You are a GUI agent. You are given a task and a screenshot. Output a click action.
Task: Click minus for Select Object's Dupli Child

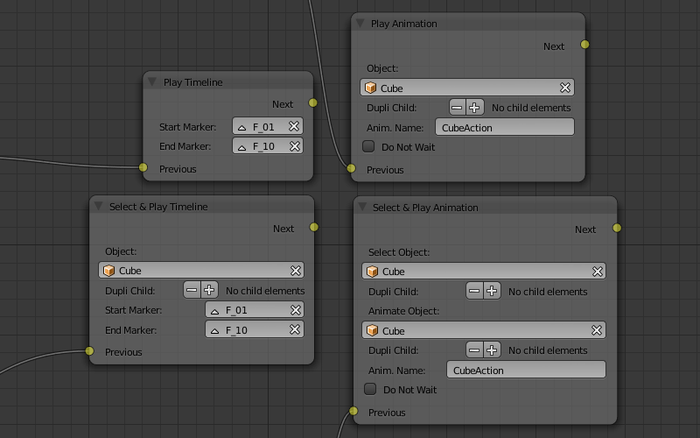click(x=476, y=291)
